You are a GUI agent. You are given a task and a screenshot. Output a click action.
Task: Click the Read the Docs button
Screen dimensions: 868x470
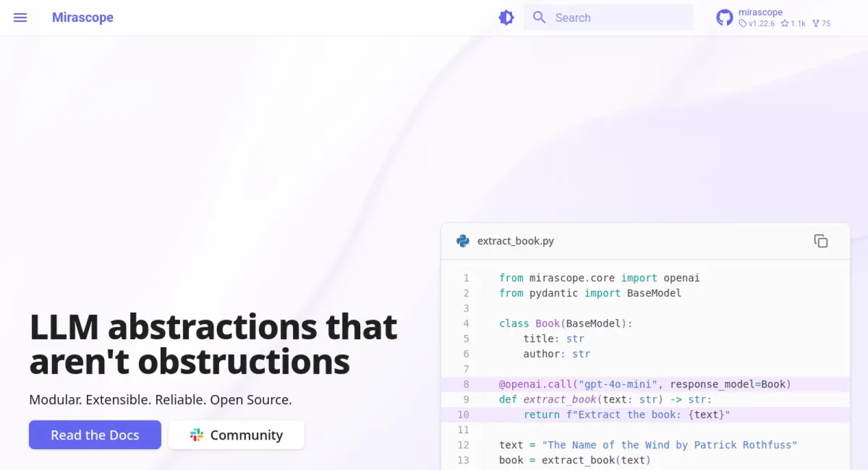[95, 435]
